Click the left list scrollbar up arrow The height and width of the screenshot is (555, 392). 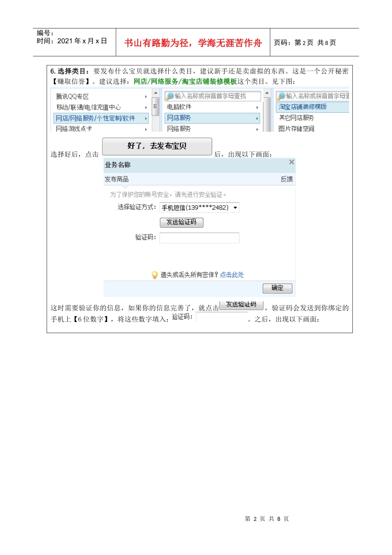point(155,93)
